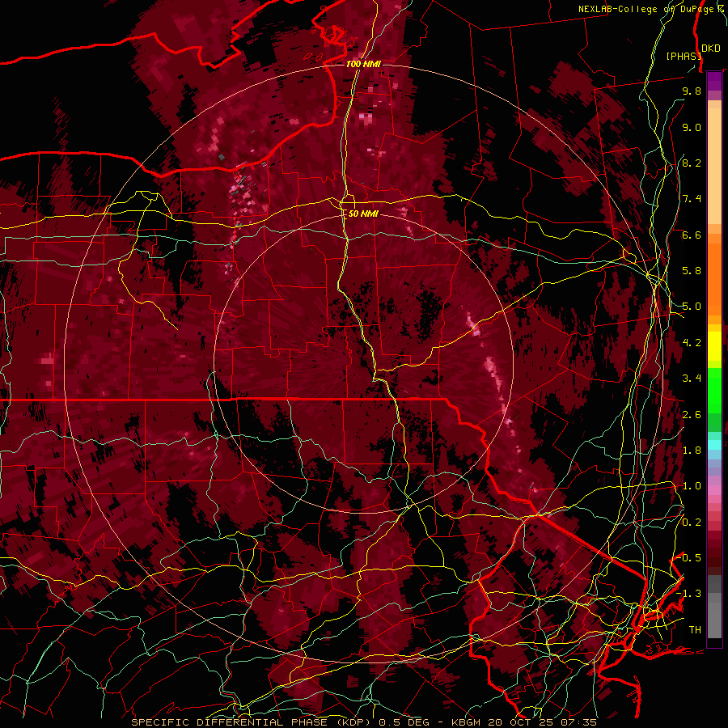This screenshot has height=728, width=728.
Task: Click the 9.0 scale value
Action: pyautogui.click(x=692, y=127)
